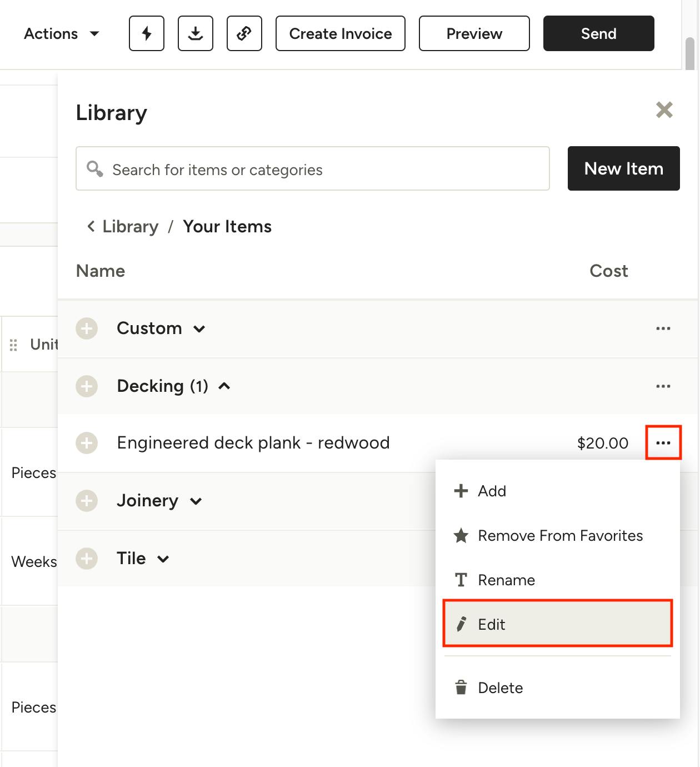Click the download icon in toolbar
Viewport: 700px width, 767px height.
[196, 33]
